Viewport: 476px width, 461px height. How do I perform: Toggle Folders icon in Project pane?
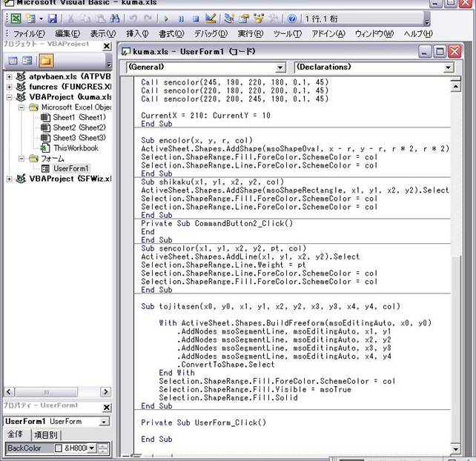[x=45, y=61]
